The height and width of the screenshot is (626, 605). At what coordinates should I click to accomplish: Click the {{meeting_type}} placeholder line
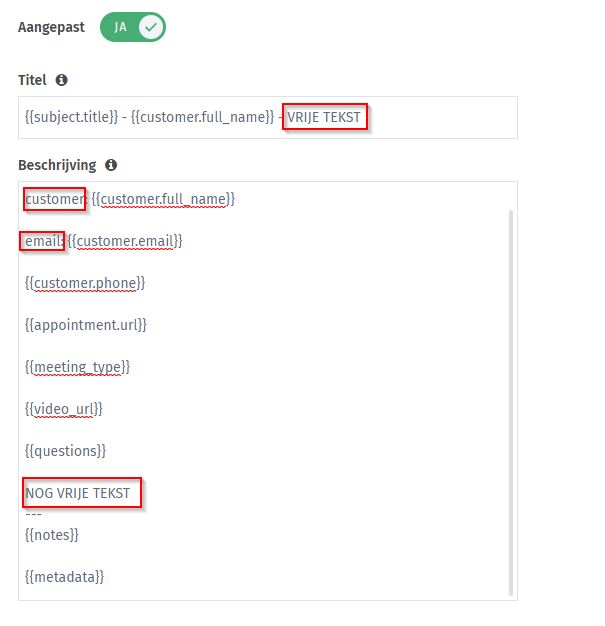(x=77, y=367)
